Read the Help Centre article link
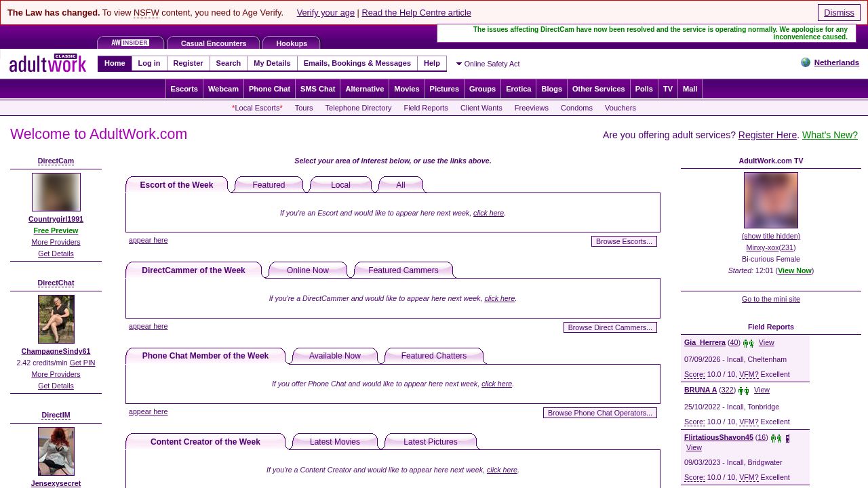 416,13
